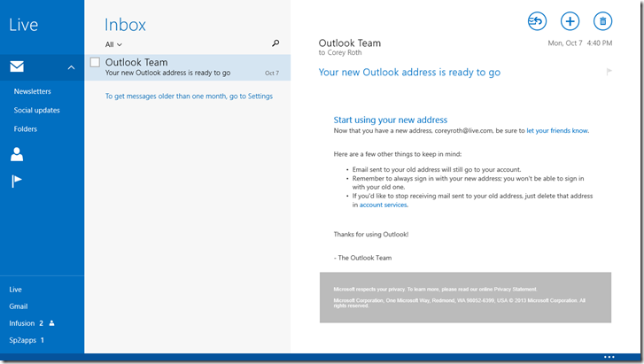
Task: Click the 'Your new Outlook address' subject heading
Action: 409,73
